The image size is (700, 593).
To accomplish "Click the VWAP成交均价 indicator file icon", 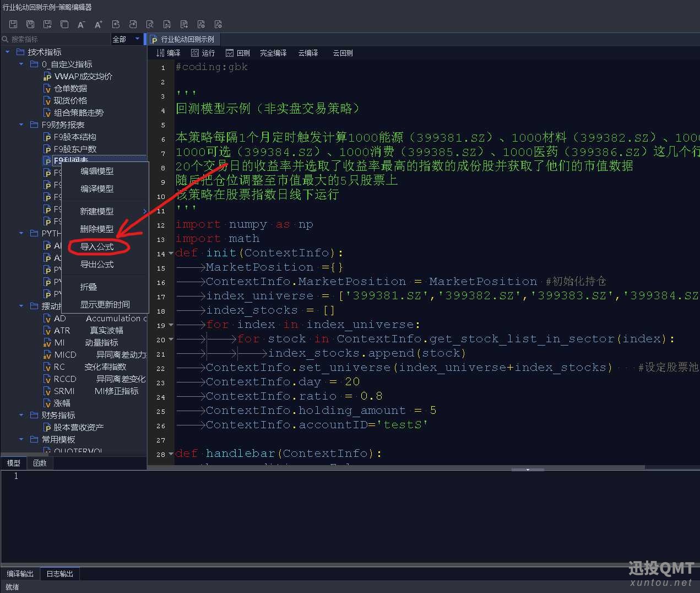I will 47,77.
